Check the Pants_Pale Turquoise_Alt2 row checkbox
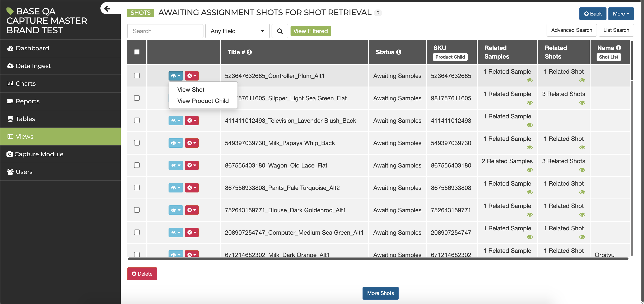The height and width of the screenshot is (304, 644). click(137, 188)
